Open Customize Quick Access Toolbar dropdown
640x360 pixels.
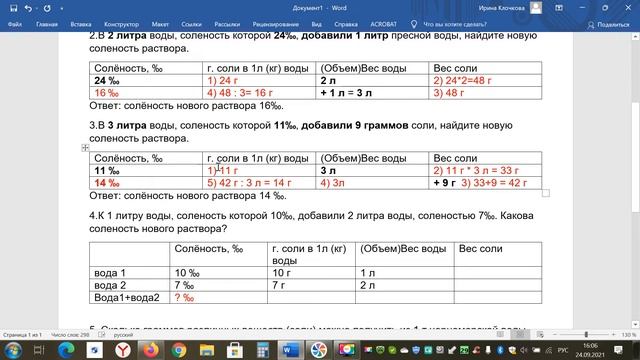pyautogui.click(x=62, y=8)
